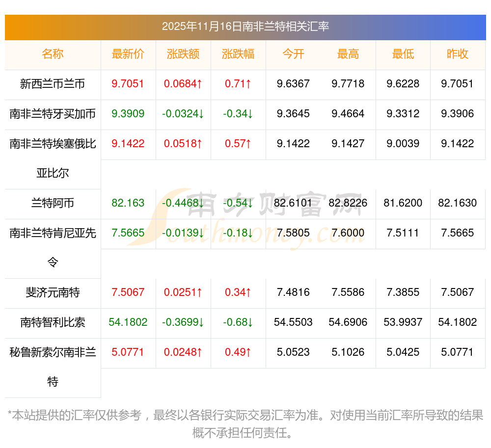Screen dimensions: 491x448
Task: Click the change percent 0.34↑
Action: tap(238, 292)
